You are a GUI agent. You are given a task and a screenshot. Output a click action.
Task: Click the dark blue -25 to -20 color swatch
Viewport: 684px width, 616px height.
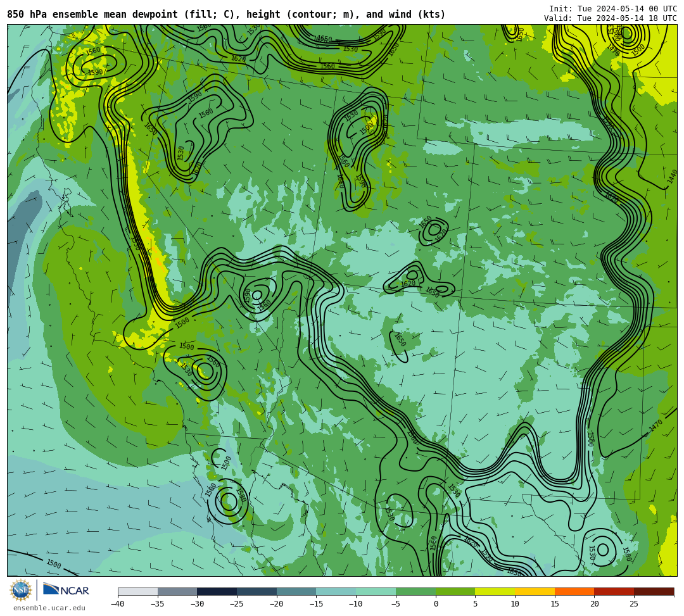(x=257, y=591)
